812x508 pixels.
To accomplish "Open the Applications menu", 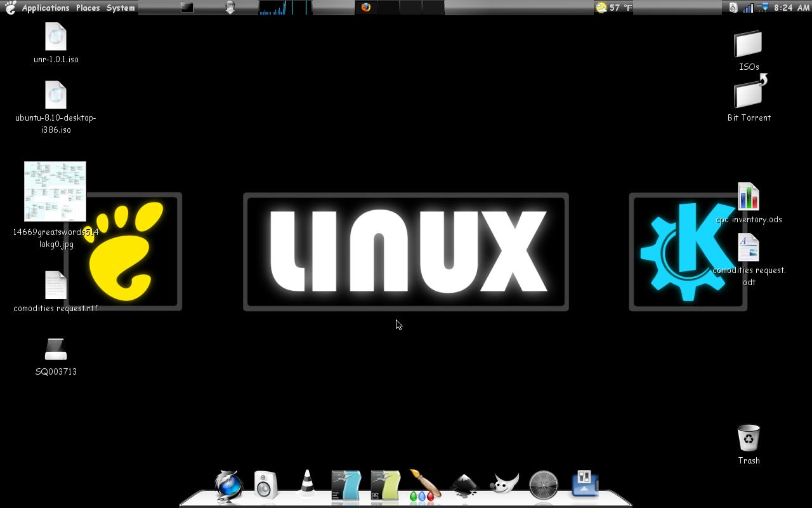I will pyautogui.click(x=46, y=8).
